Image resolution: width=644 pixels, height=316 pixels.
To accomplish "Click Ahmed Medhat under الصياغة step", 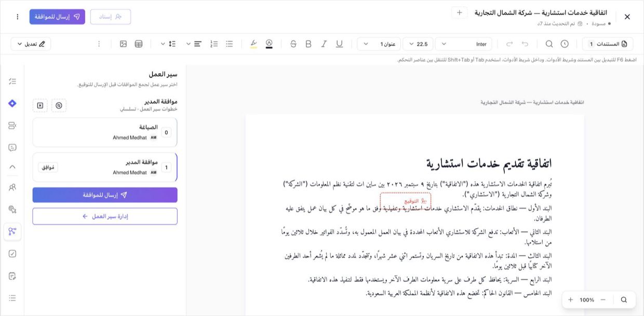I will (x=130, y=138).
